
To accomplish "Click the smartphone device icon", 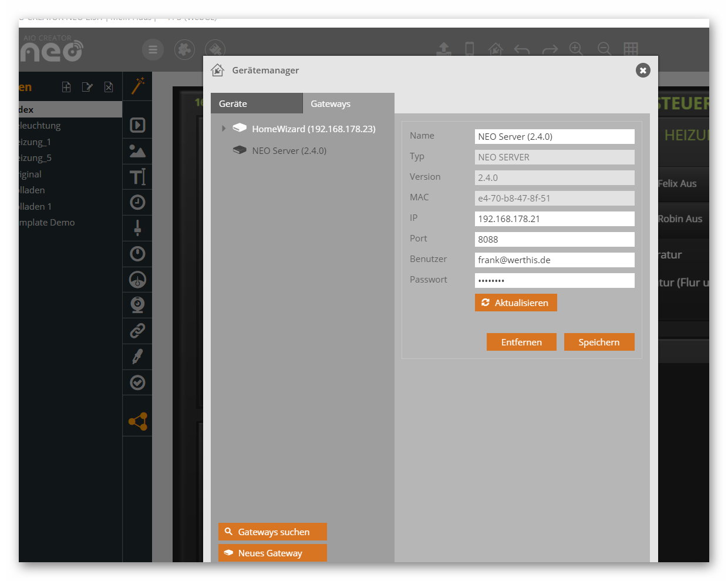I will pos(470,49).
